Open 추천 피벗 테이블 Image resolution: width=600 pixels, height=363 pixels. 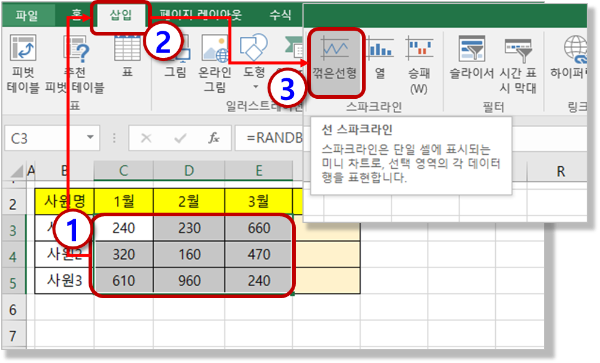[75, 63]
